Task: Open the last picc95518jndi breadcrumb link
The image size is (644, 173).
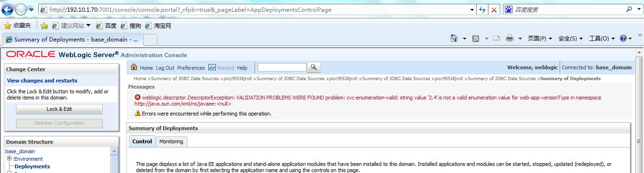Action: click(449, 79)
